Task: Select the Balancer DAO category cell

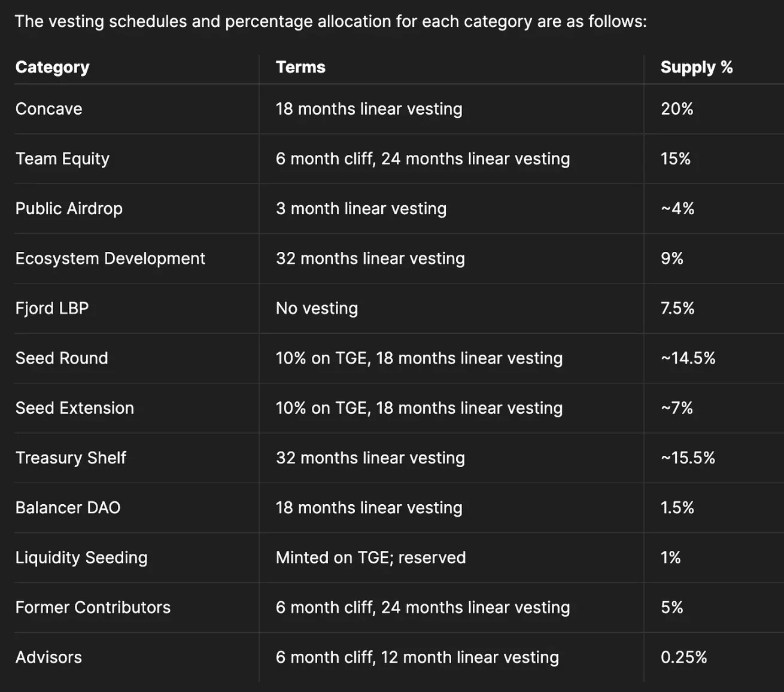Action: coord(68,507)
